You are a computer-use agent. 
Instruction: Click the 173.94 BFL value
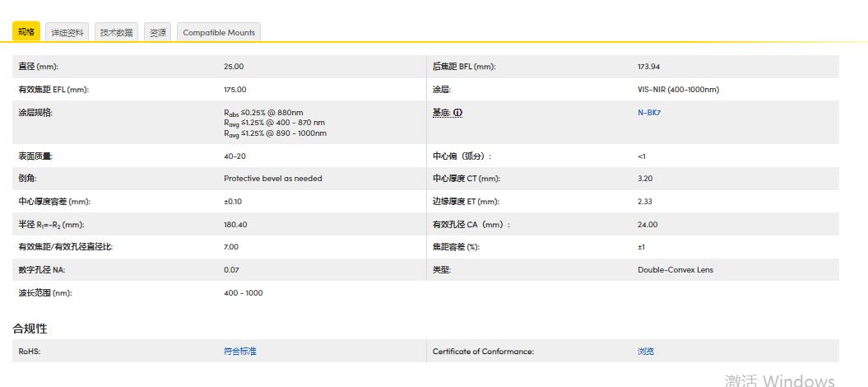648,67
